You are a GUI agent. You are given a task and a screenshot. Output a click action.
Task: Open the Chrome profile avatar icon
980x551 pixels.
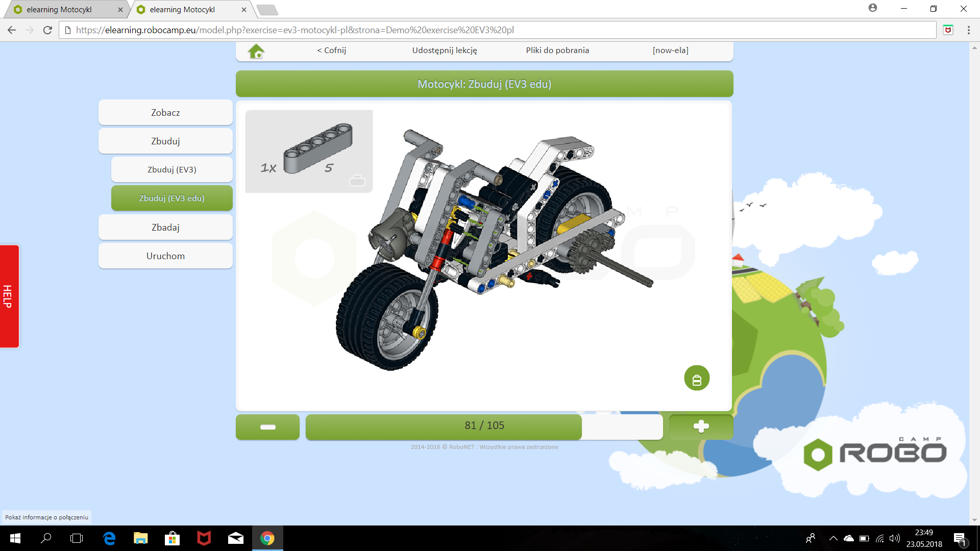[x=873, y=8]
